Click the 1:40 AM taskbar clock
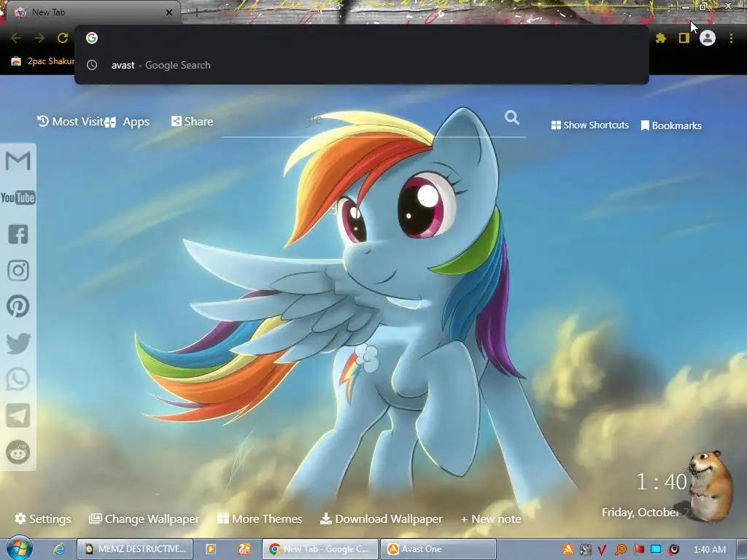This screenshot has height=560, width=747. coord(709,550)
